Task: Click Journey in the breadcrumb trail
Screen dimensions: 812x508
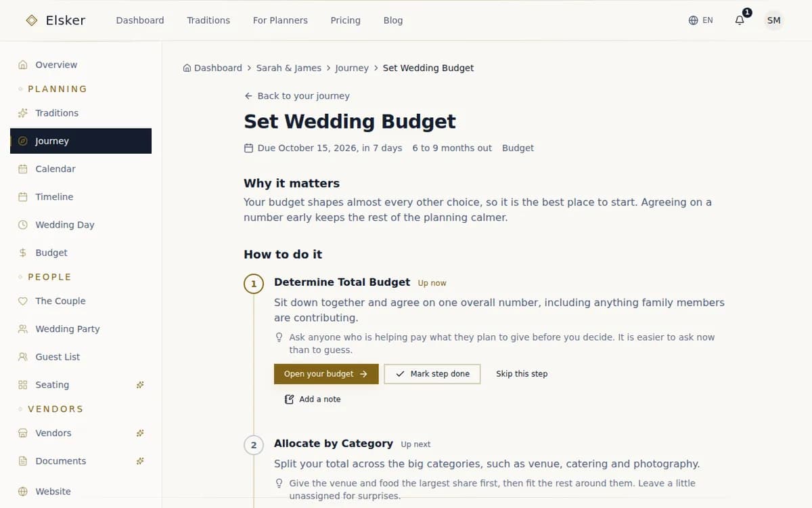Action: point(352,68)
